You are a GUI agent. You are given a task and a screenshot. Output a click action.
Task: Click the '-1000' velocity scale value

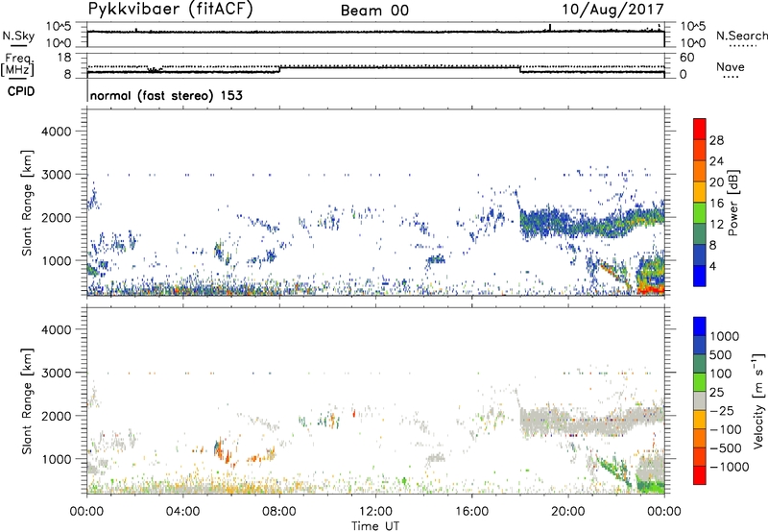pos(730,467)
